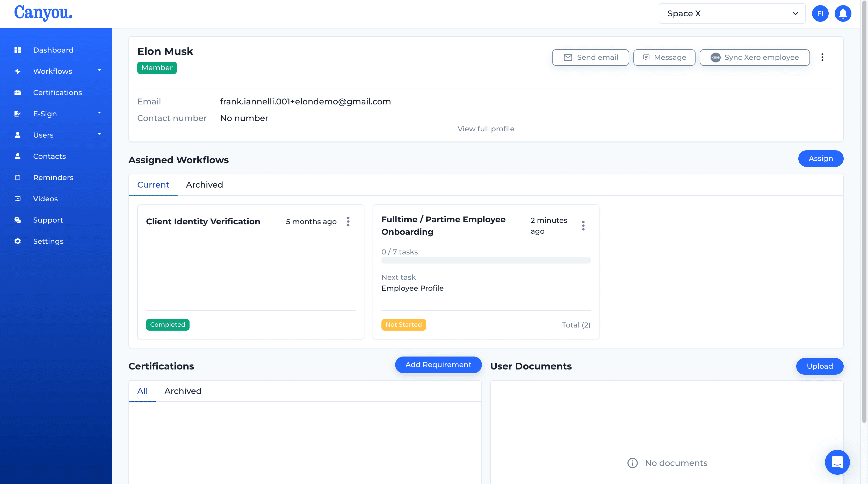Open Client Identity Verification workflow card
This screenshot has width=868, height=484.
click(251, 272)
